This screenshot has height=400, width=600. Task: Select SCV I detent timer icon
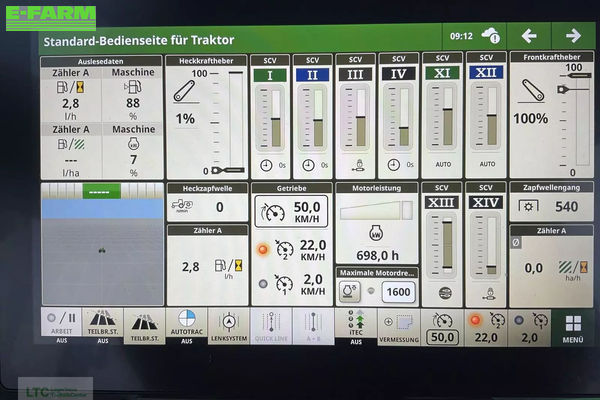point(266,165)
